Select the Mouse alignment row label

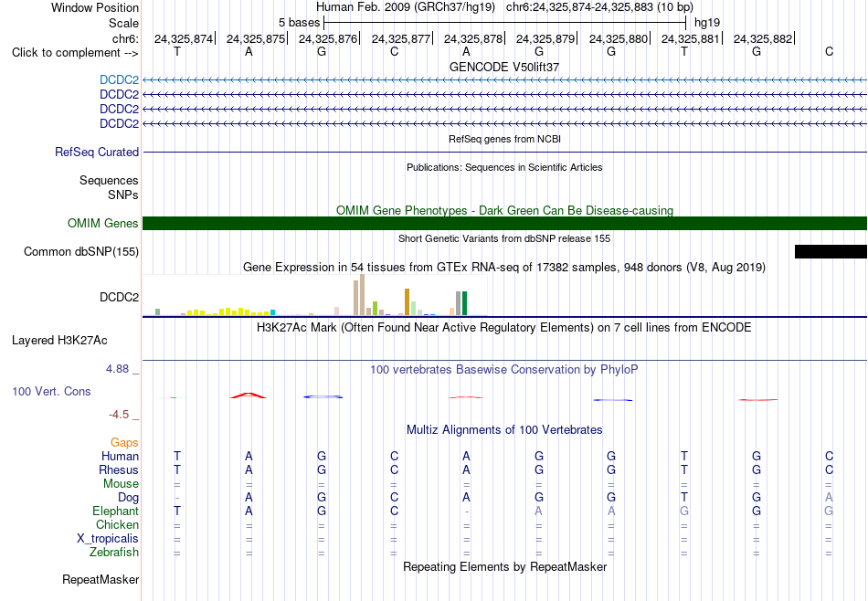pos(121,484)
